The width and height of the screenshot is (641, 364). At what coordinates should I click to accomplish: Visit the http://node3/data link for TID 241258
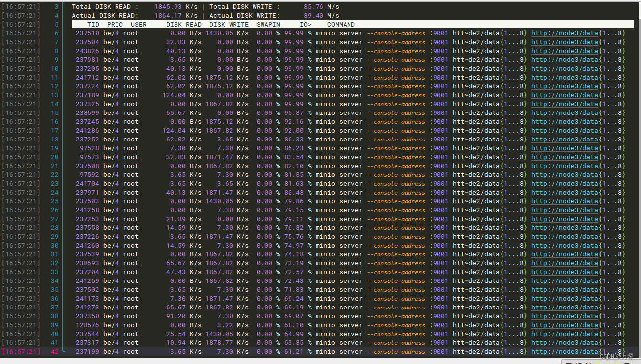click(x=565, y=210)
